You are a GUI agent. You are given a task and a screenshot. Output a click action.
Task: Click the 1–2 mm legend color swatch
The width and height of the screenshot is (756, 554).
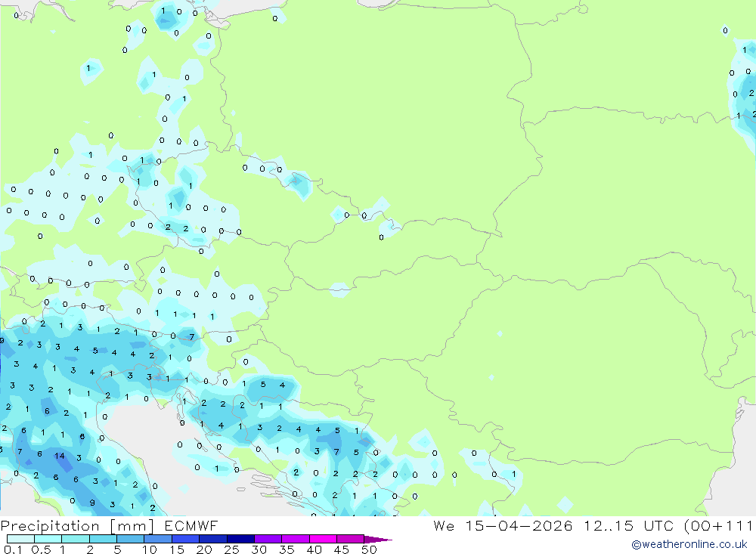pyautogui.click(x=75, y=539)
